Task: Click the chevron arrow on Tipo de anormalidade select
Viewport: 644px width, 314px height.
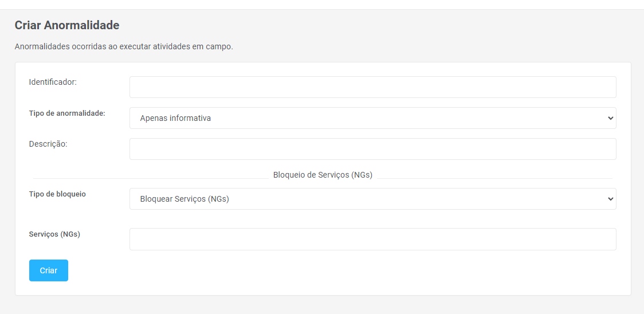Action: point(610,118)
